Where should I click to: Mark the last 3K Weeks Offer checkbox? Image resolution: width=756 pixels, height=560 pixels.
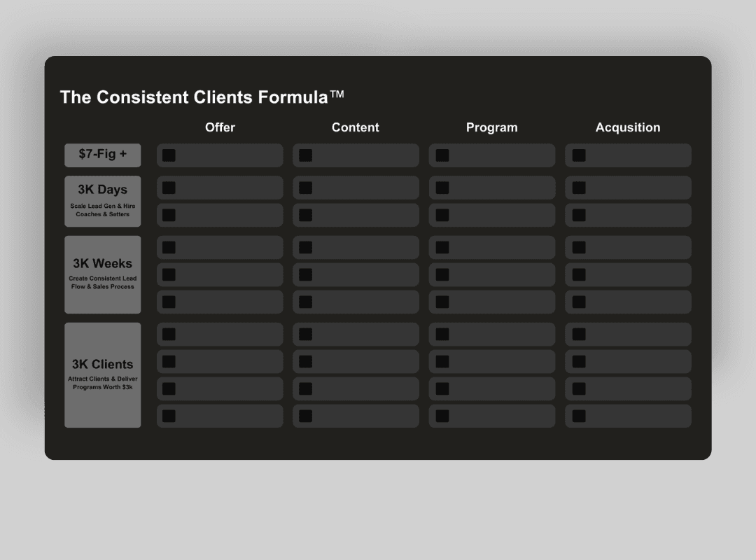(x=169, y=302)
